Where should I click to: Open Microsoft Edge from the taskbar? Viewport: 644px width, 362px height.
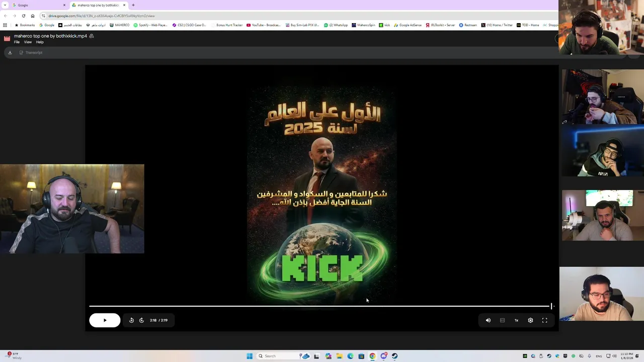click(x=350, y=356)
